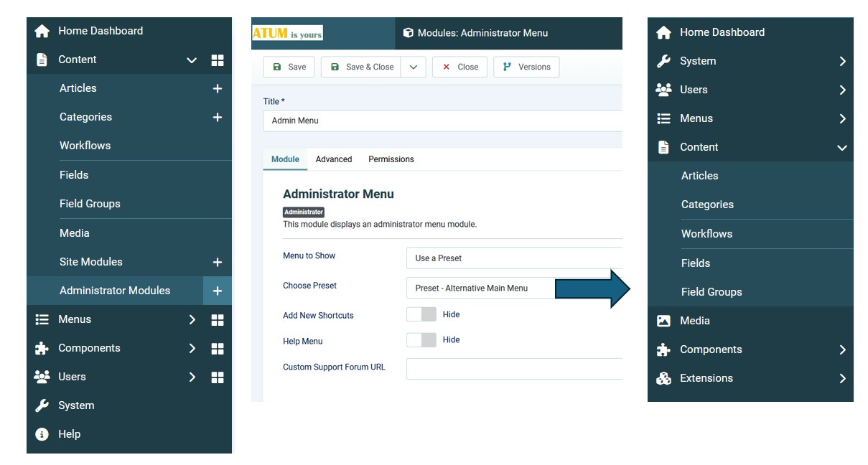Click the Users people icon

(41, 377)
